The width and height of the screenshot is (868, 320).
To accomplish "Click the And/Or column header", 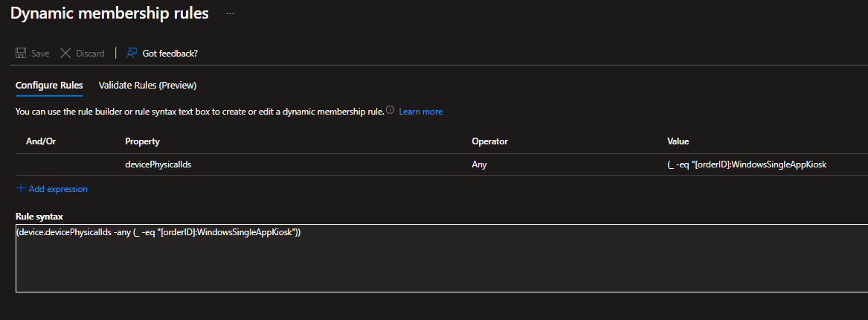I will tap(42, 141).
